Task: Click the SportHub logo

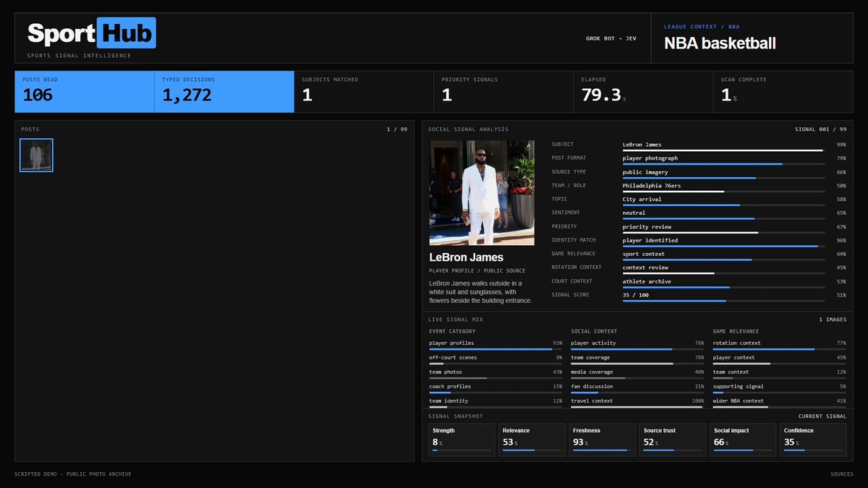Action: tap(91, 33)
